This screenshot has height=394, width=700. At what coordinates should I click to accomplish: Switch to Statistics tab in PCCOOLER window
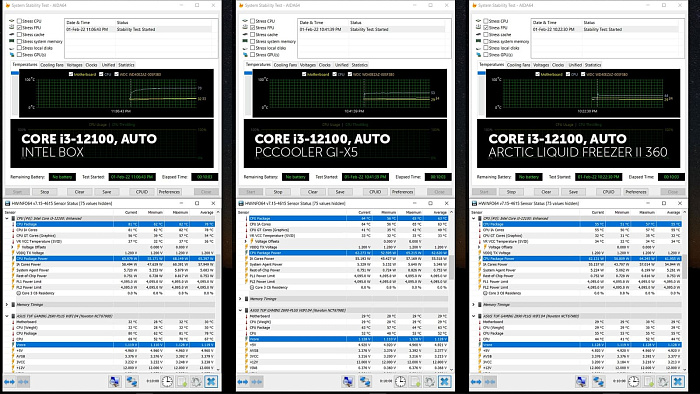click(x=359, y=65)
